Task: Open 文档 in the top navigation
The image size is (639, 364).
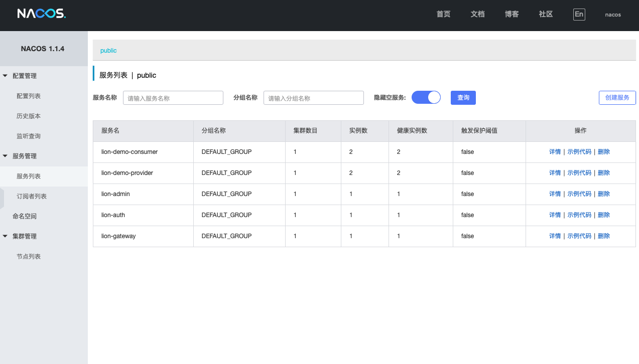Action: (477, 14)
